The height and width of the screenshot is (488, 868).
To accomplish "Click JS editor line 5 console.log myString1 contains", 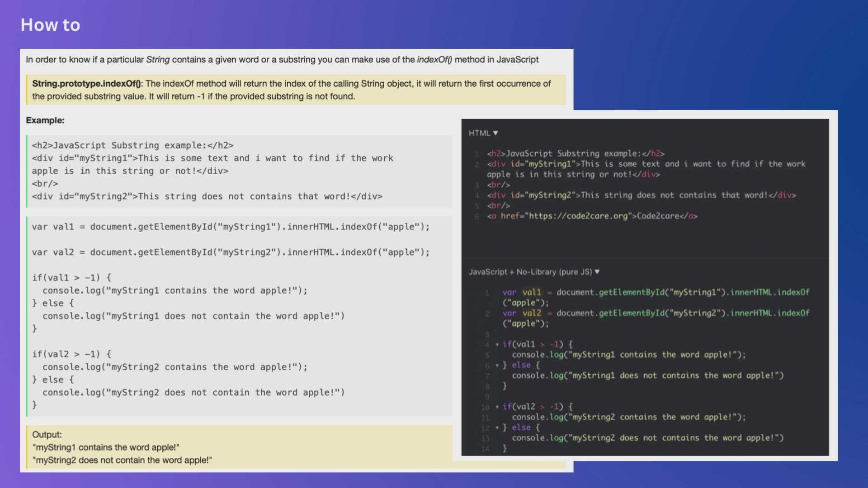I will (629, 355).
